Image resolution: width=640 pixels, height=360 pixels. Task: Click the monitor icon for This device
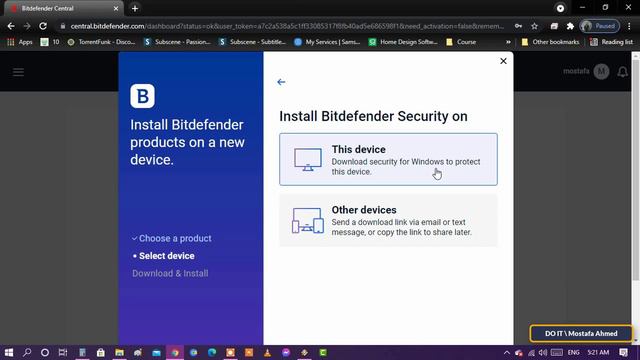click(x=308, y=160)
